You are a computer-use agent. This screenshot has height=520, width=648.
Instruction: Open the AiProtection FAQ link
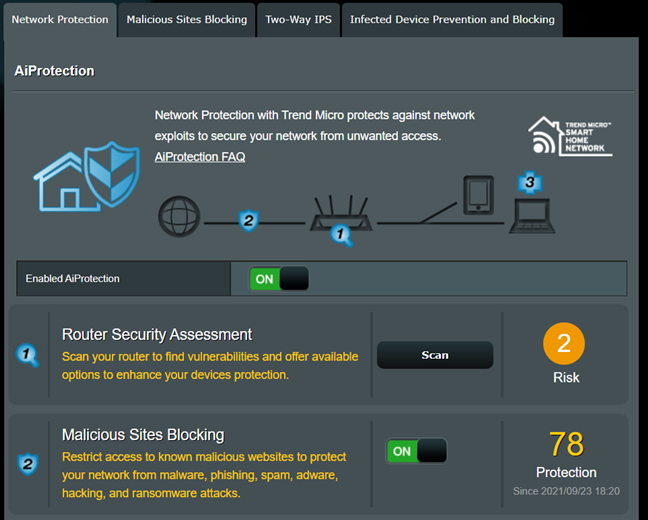200,157
